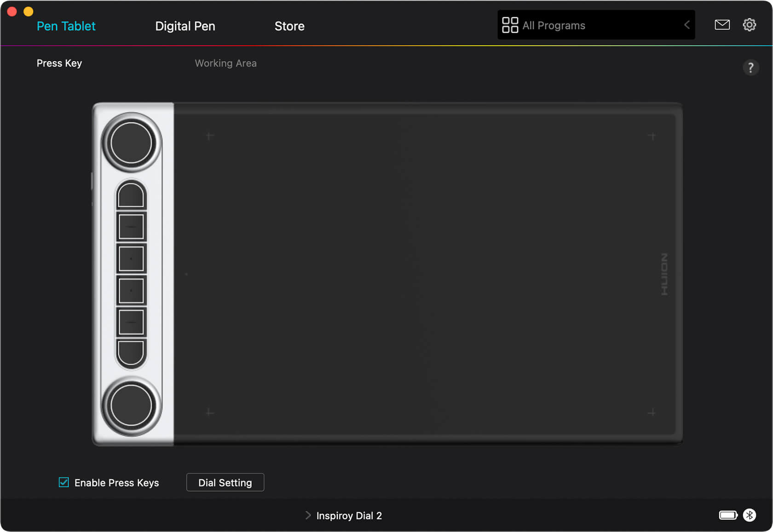Switch to the Working Area section
The height and width of the screenshot is (532, 773).
point(225,63)
